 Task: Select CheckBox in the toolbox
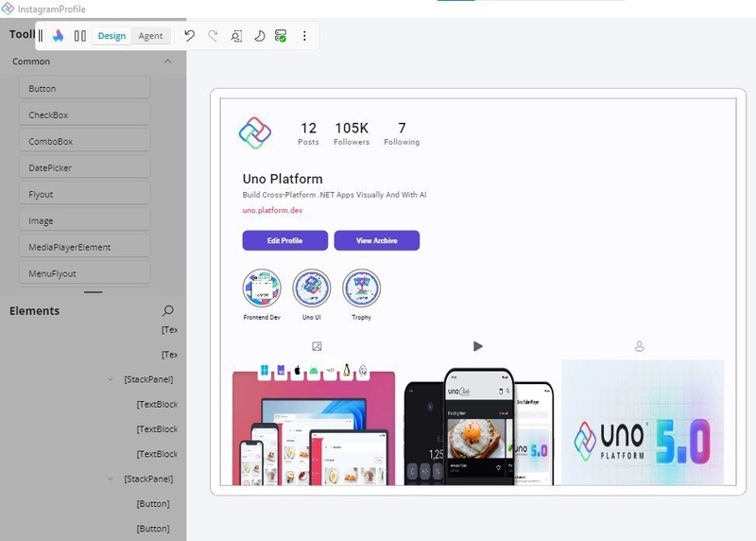(84, 114)
